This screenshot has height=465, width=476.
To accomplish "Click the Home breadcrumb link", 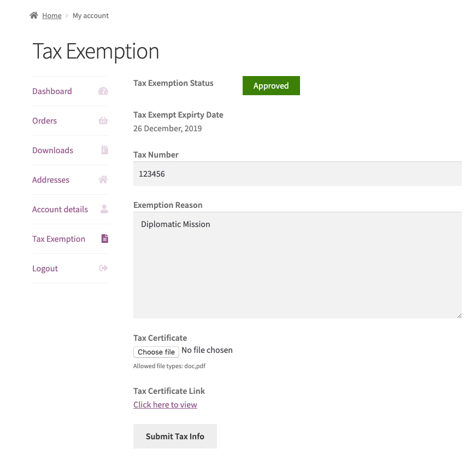I will [52, 15].
